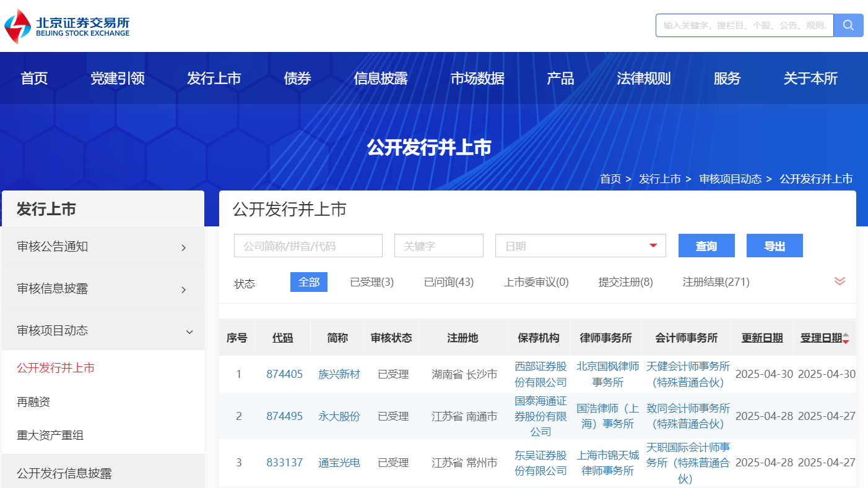This screenshot has height=488, width=868.
Task: Filter by 注册结果(271) status
Action: tap(716, 282)
